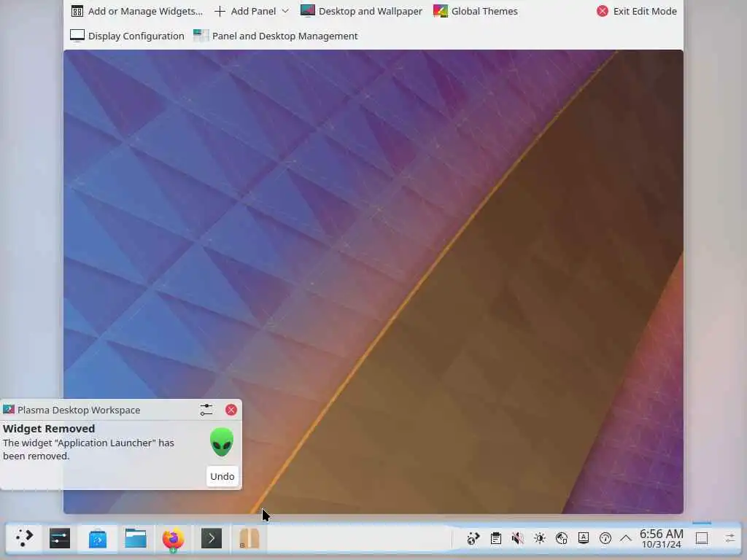Close the Widget Removed notification

pyautogui.click(x=231, y=410)
